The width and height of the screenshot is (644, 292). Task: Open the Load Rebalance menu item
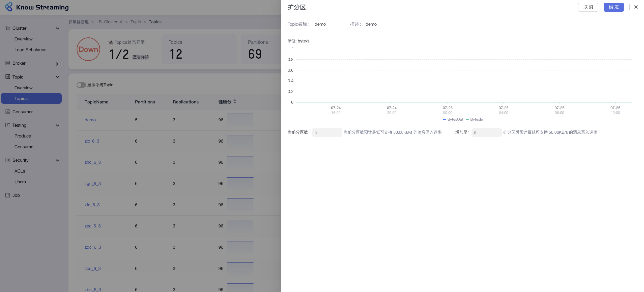click(30, 50)
